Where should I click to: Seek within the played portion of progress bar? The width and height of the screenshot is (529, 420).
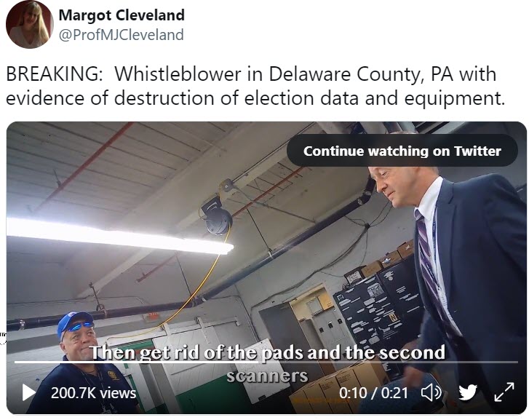[135, 362]
